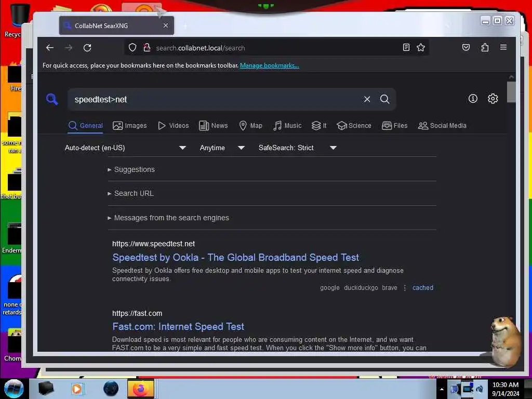Screen dimensions: 532x399
Task: Open the SafeSearch: Strict dropdown
Action: coord(297,148)
